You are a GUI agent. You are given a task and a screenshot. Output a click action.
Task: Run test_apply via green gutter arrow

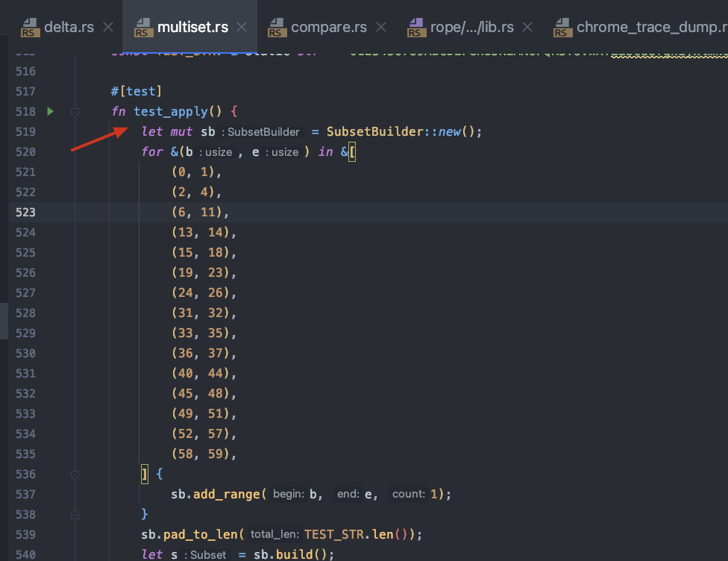tap(51, 111)
